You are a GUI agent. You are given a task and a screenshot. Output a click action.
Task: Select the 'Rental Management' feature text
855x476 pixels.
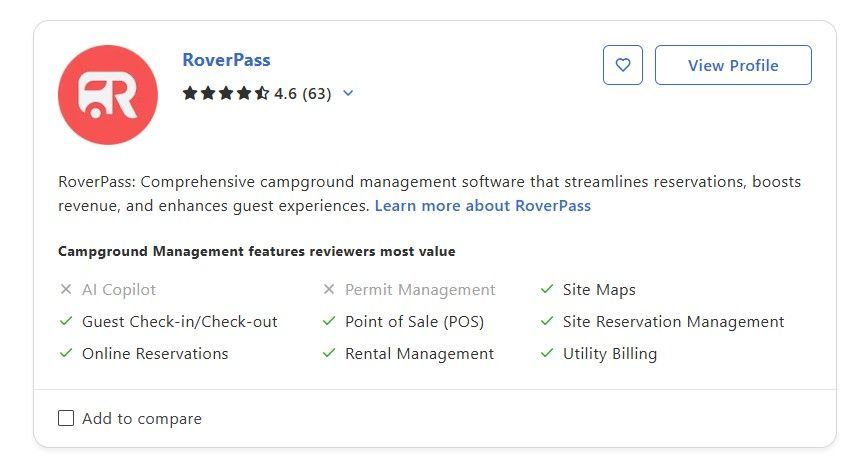point(419,354)
